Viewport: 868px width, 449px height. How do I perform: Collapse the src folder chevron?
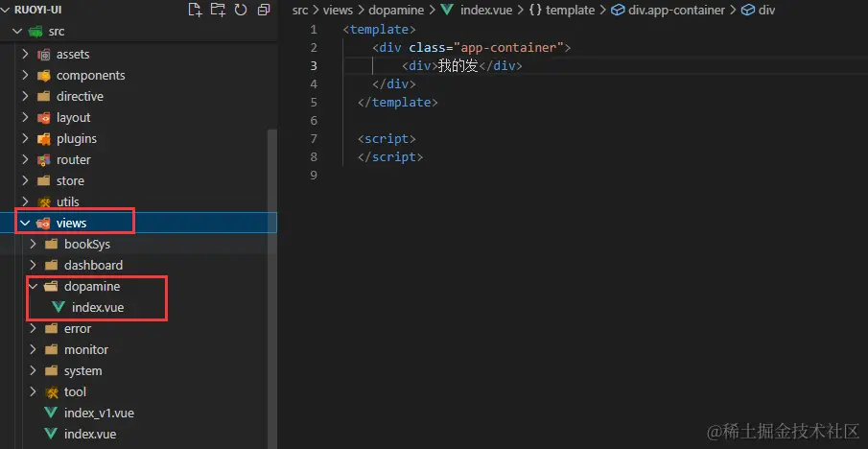(17, 32)
